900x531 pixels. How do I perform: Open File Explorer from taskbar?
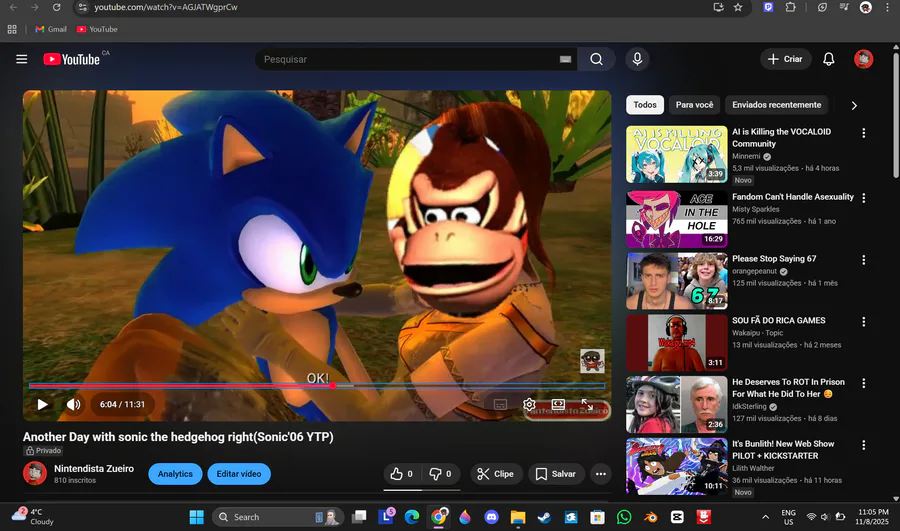[518, 517]
